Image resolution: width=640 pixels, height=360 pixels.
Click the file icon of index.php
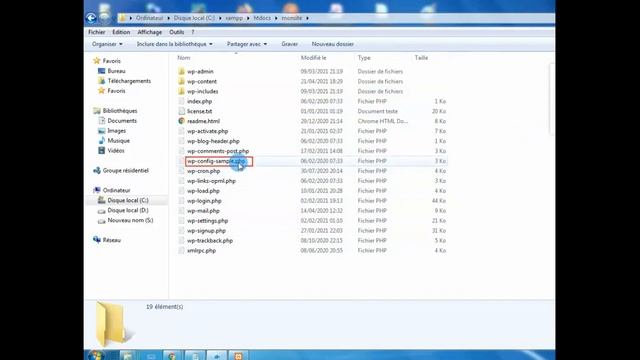click(181, 101)
